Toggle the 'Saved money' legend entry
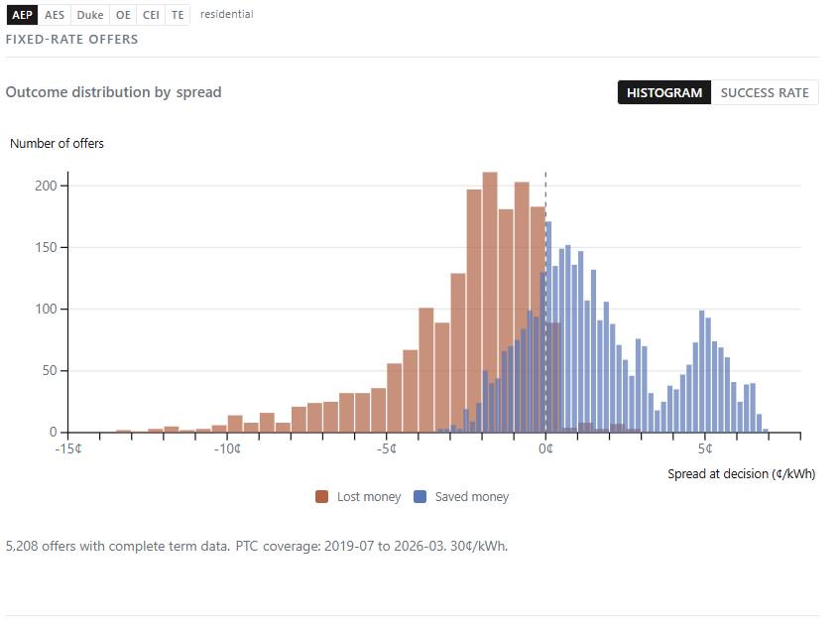Screen dimensions: 840x636 coord(474,496)
